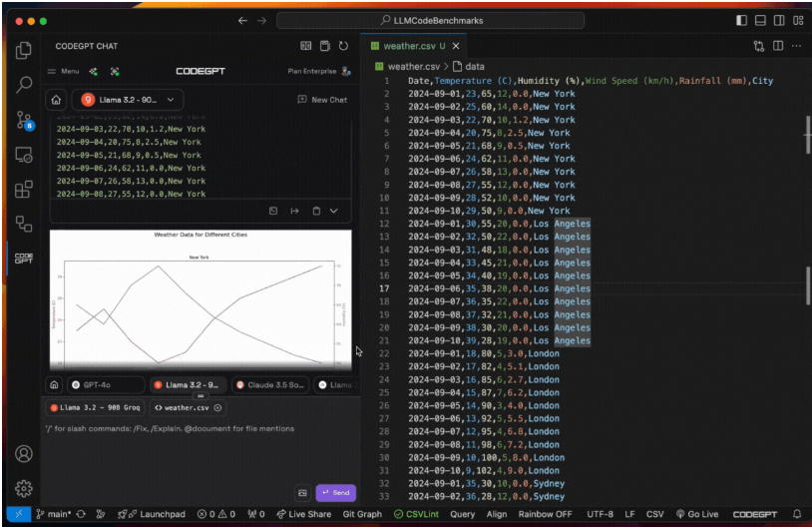Click the image attach icon beside Send
The image size is (812, 527).
pos(303,493)
